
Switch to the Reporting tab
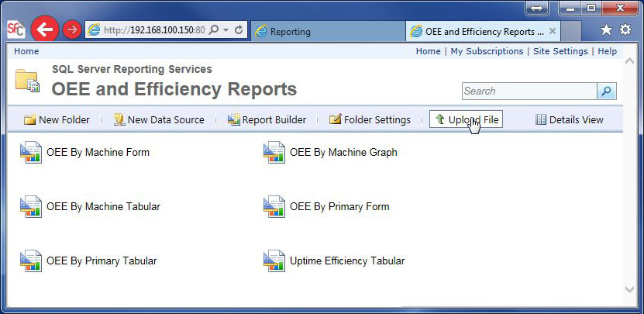click(327, 31)
